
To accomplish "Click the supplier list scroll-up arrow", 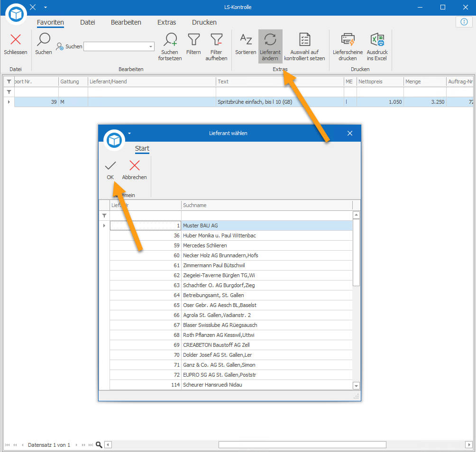I will (x=357, y=215).
